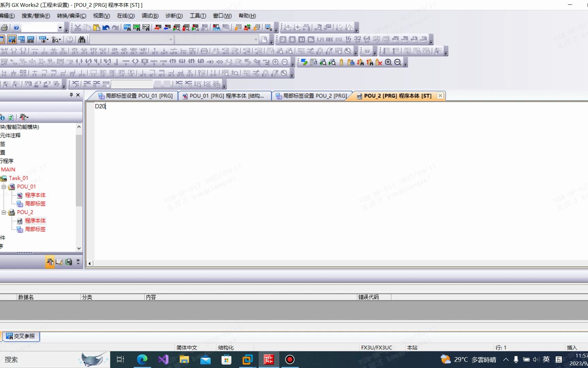Select the ABC string display icon
Image resolution: width=588 pixels, height=368 pixels.
coord(329,40)
